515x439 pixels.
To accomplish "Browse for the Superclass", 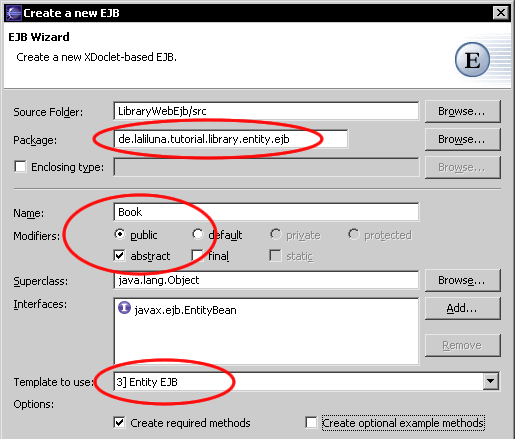I will tap(463, 280).
